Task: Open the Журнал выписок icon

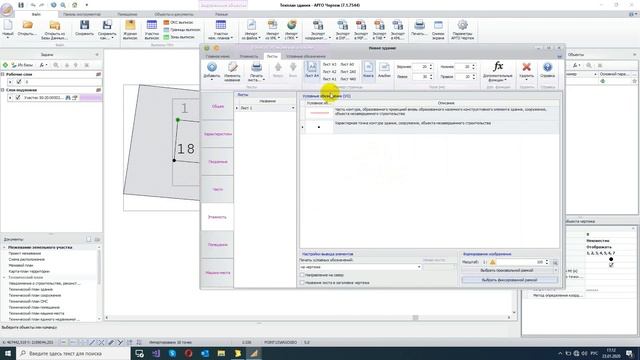Action: tap(130, 25)
